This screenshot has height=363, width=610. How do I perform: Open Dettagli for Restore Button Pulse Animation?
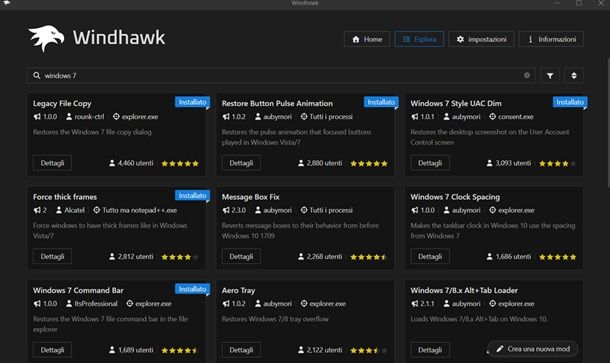241,163
